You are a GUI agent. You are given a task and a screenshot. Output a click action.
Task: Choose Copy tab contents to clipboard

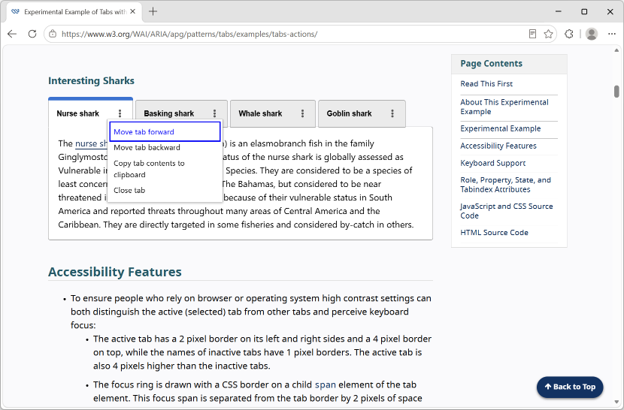coord(165,169)
